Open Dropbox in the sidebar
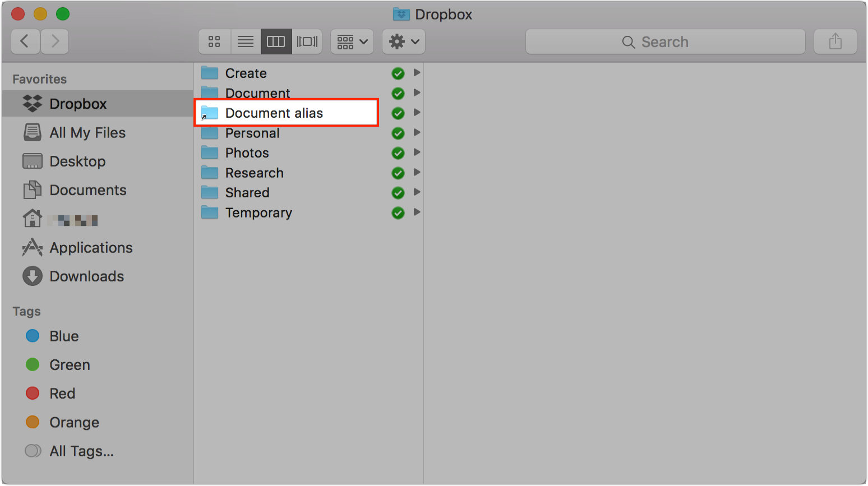Viewport: 868px width, 486px height. pos(78,104)
